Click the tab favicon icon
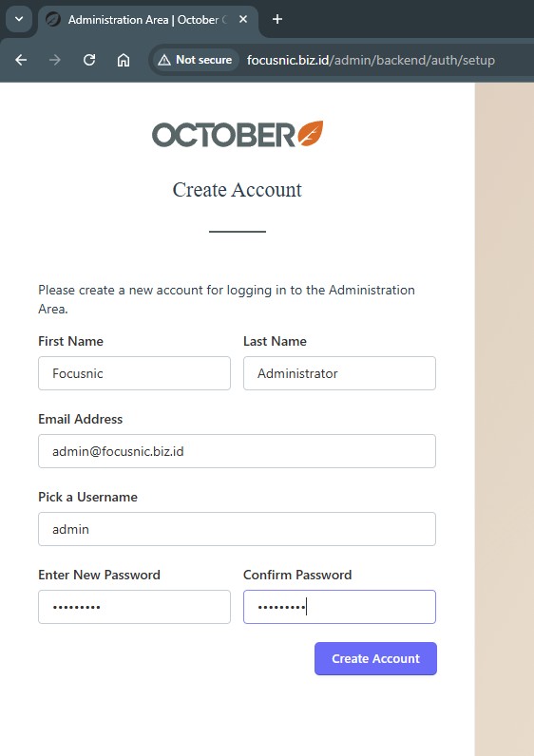Image resolution: width=534 pixels, height=756 pixels. pyautogui.click(x=53, y=20)
